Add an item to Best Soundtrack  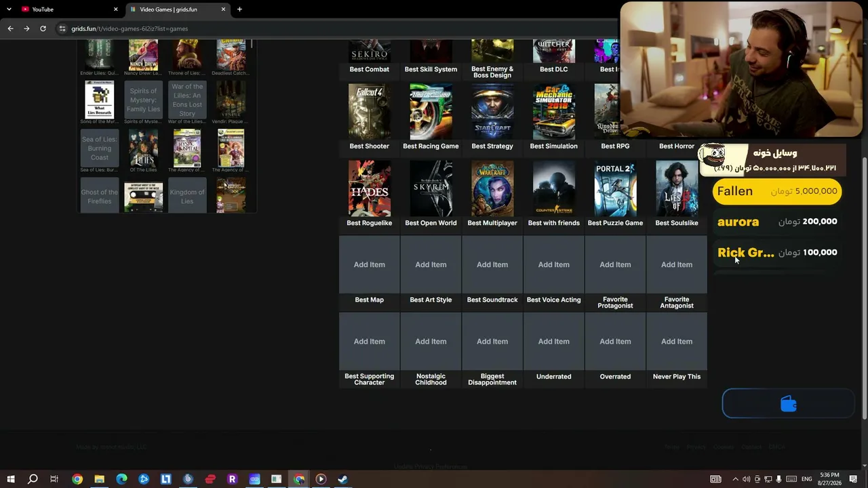coord(492,264)
